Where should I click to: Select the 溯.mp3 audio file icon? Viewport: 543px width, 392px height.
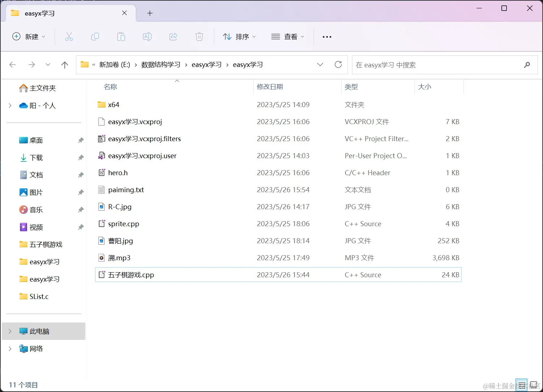point(102,258)
